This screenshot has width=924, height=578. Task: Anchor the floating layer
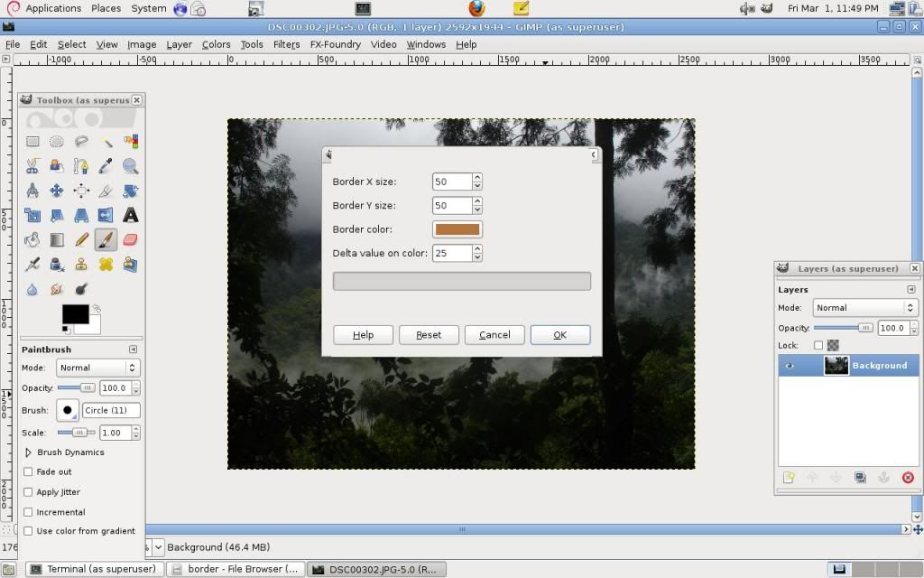point(884,478)
